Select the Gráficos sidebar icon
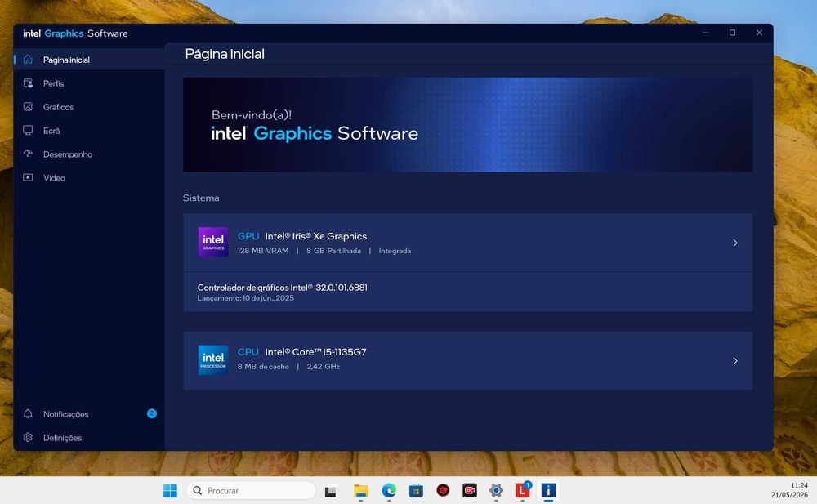Screen dimensions: 817x504 coord(28,107)
